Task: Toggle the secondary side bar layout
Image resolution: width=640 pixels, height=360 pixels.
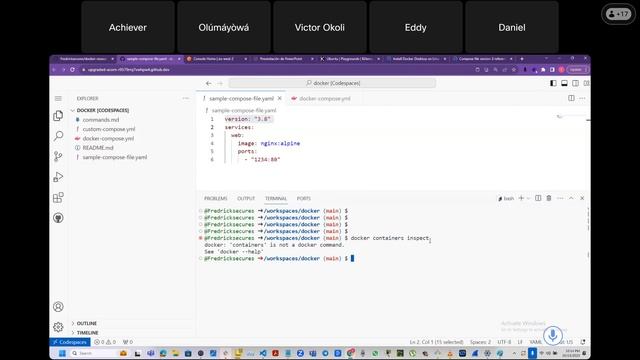Action: tap(575, 83)
